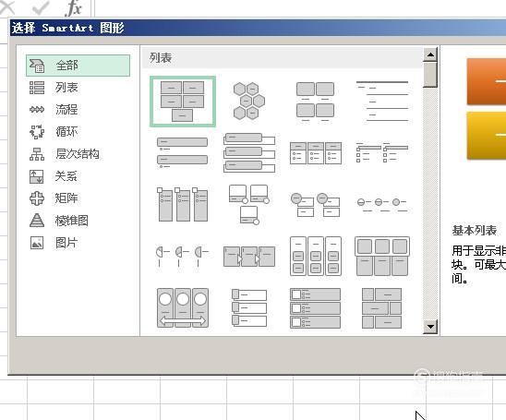Open the 关系 (Relationship) category
Viewport: 506px width, 420px height.
[x=54, y=176]
